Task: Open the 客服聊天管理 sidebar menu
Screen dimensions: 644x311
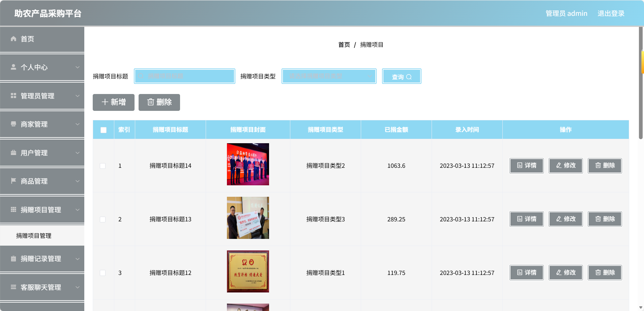Action: (42, 287)
